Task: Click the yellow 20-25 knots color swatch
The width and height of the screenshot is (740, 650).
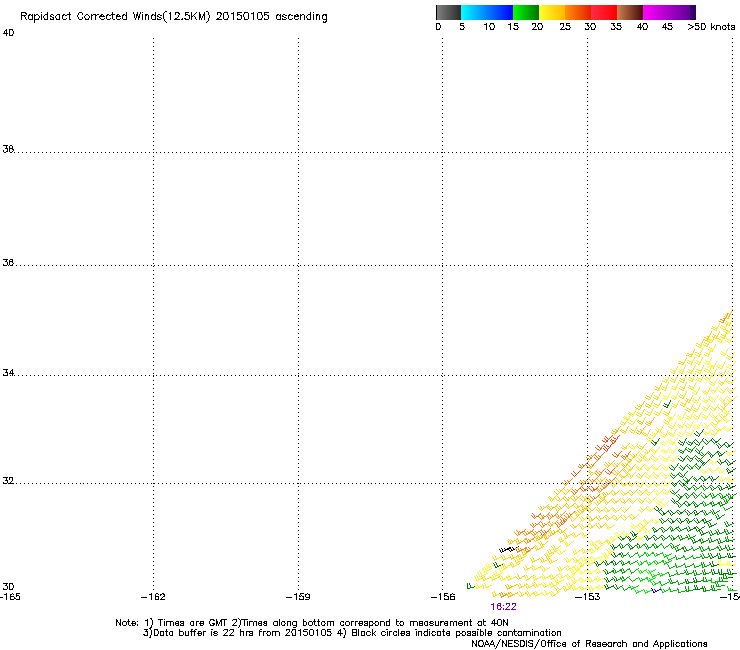Action: (x=552, y=12)
